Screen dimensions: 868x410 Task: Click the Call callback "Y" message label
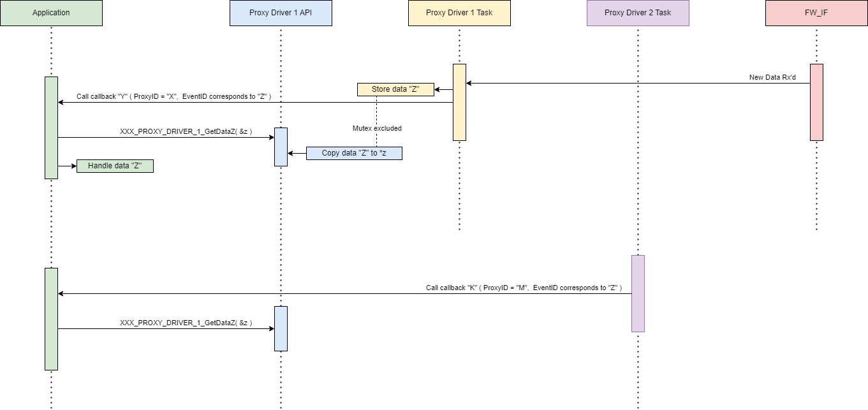(x=174, y=96)
